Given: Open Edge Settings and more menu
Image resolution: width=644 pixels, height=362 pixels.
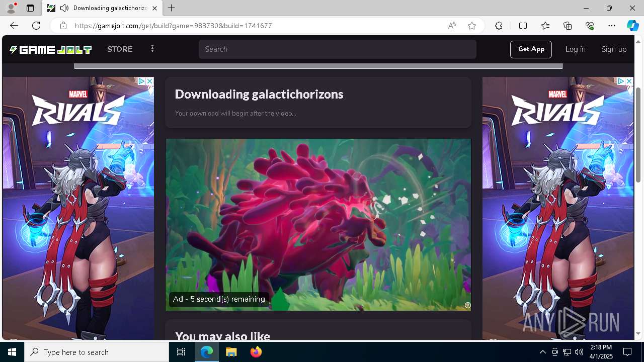Looking at the screenshot, I should tap(612, 26).
